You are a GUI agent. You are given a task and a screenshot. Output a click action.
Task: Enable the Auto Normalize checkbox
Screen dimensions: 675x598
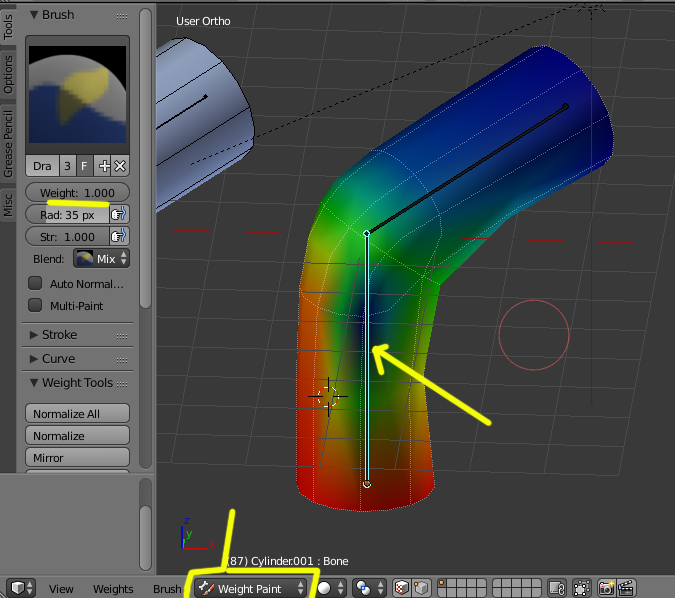coord(35,283)
